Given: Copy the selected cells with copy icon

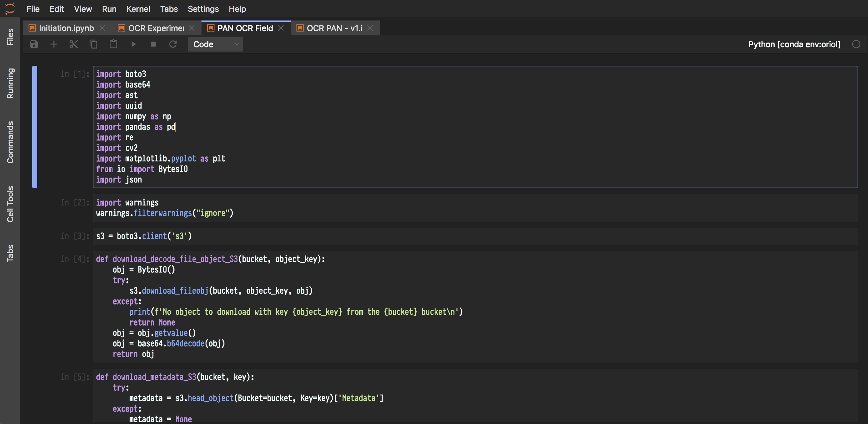Looking at the screenshot, I should [93, 44].
